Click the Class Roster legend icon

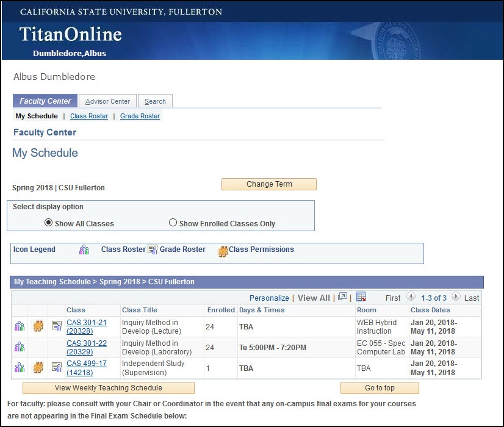click(x=84, y=249)
